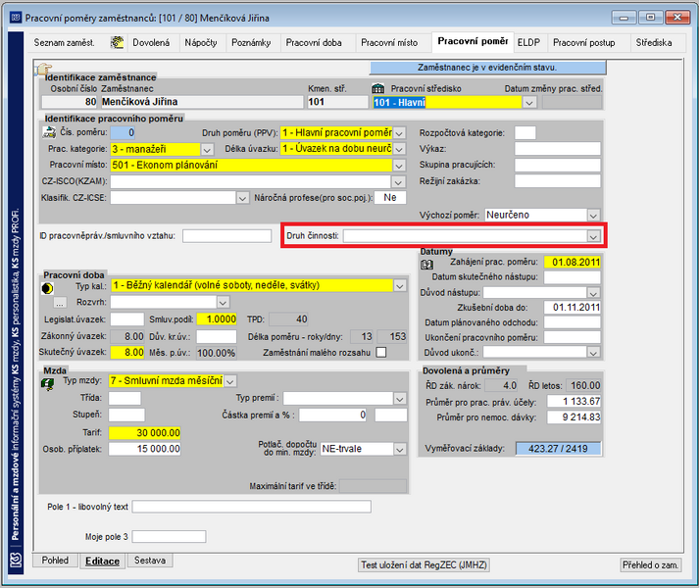700x588 pixels.
Task: Click the money icon beside Typ mzdy
Action: [x=47, y=384]
